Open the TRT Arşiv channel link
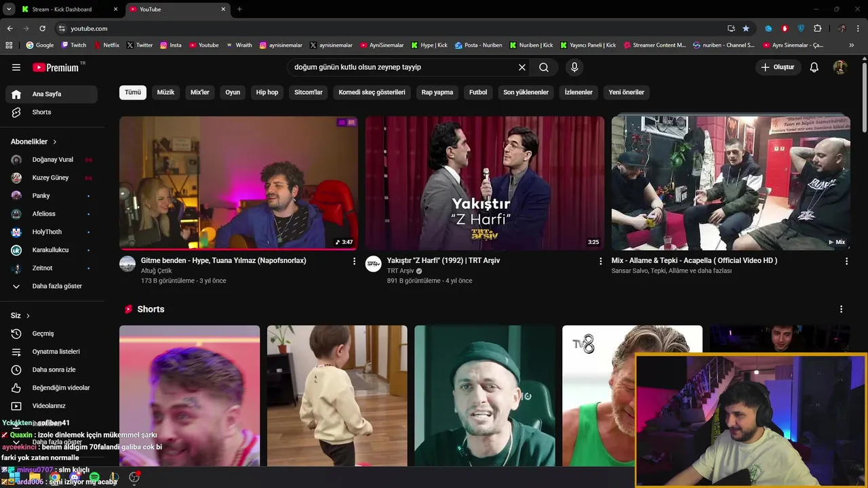The height and width of the screenshot is (488, 868). (400, 271)
